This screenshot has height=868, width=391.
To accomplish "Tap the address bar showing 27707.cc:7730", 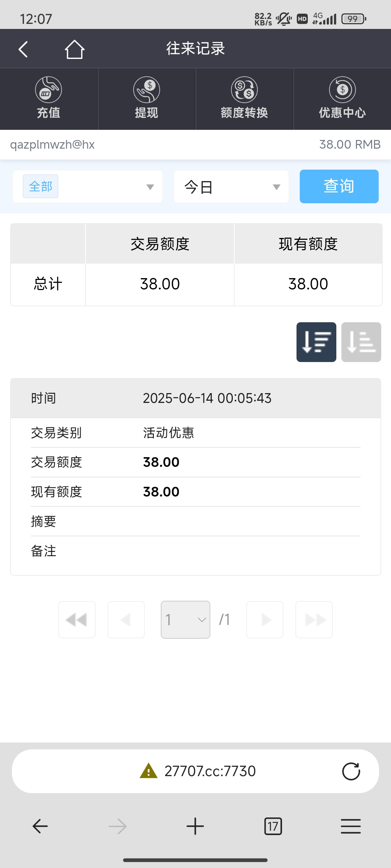I will tap(210, 771).
